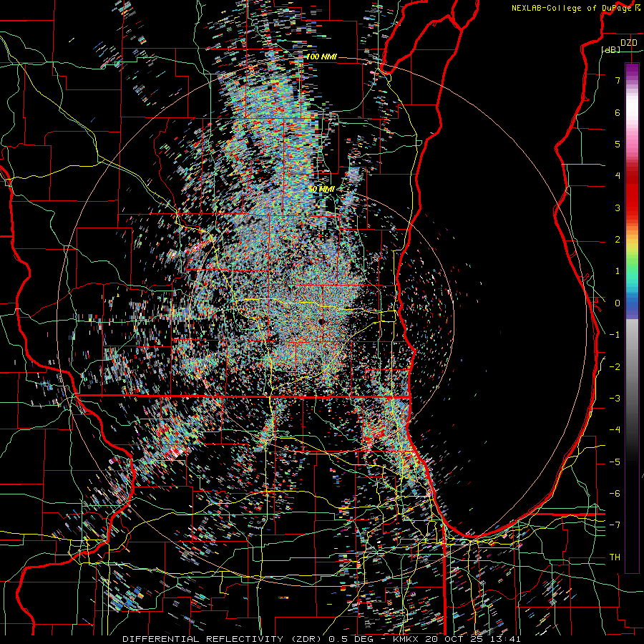The image size is (644, 644).
Task: Select the 1 dB tick label
Action: point(618,271)
